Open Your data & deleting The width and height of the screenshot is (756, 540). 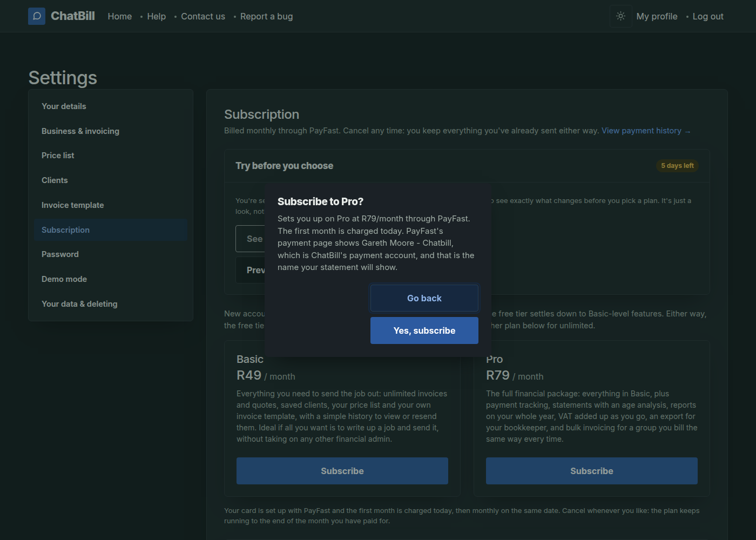pyautogui.click(x=111, y=304)
